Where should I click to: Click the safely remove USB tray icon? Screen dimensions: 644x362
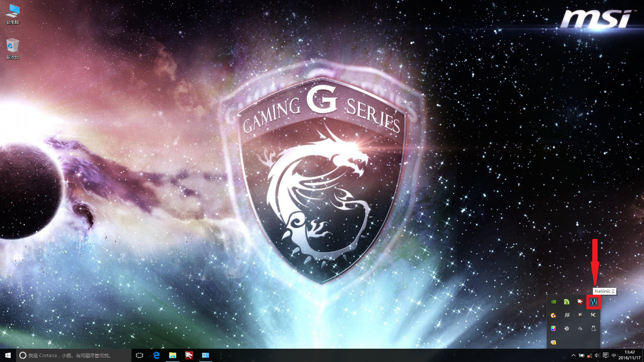(x=593, y=328)
